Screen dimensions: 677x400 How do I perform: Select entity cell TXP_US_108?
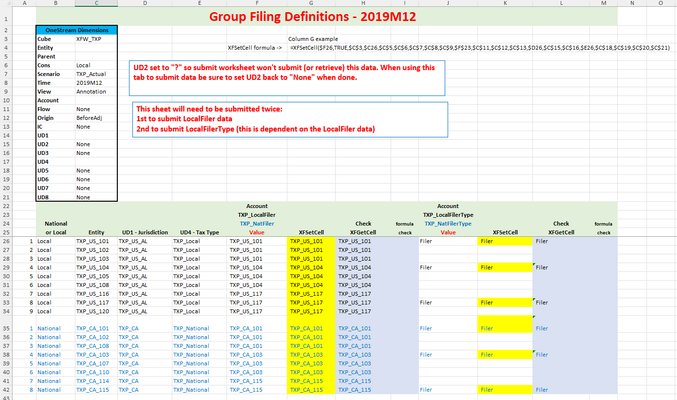[96, 285]
